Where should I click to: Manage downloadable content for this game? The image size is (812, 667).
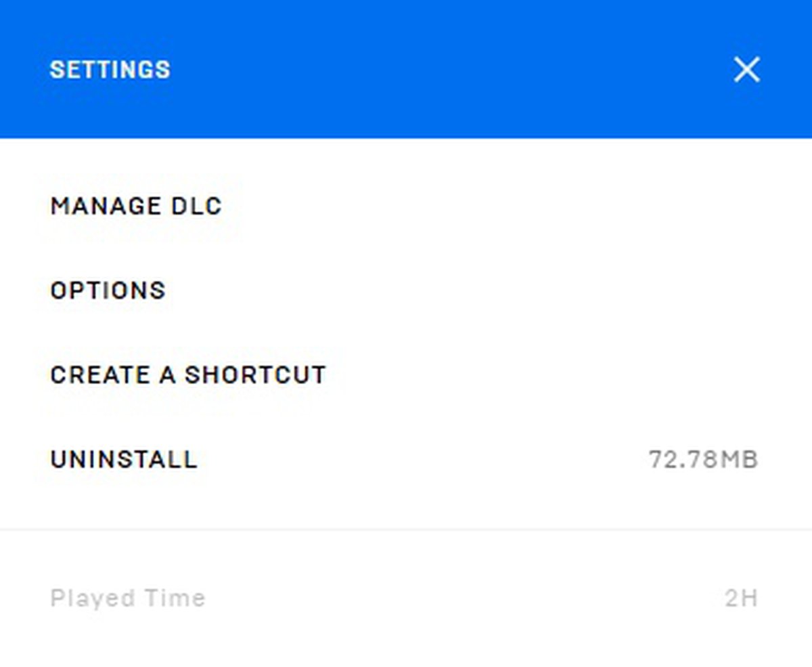click(136, 206)
